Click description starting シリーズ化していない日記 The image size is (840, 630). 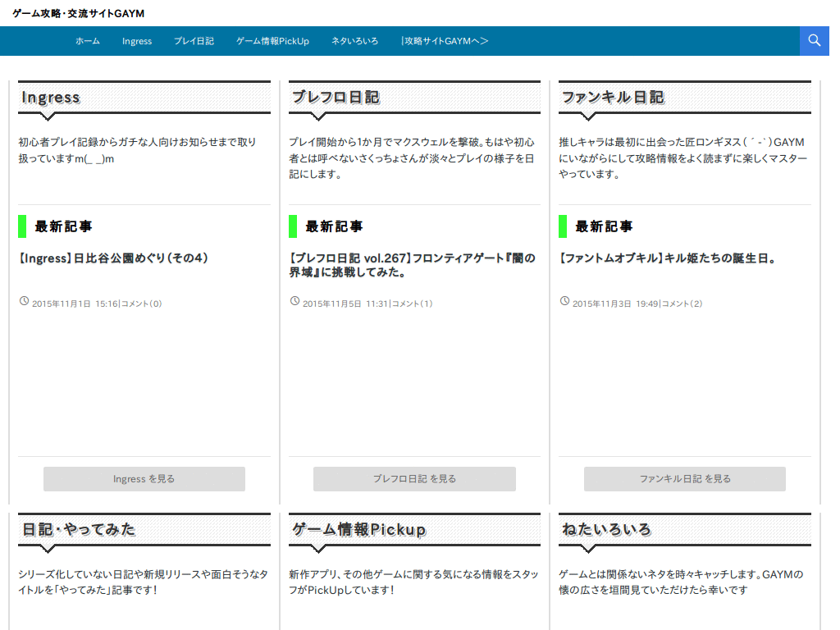point(143,582)
